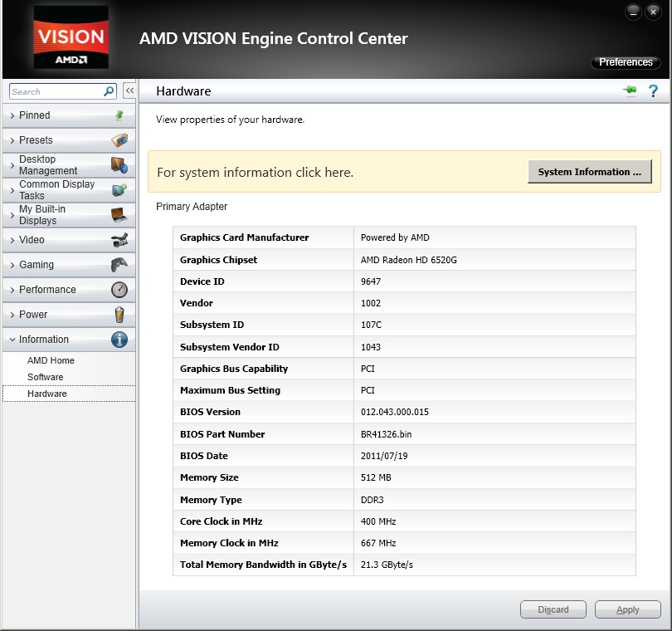Image resolution: width=672 pixels, height=631 pixels.
Task: Click the green pin icon beside Pinned
Action: 119,115
